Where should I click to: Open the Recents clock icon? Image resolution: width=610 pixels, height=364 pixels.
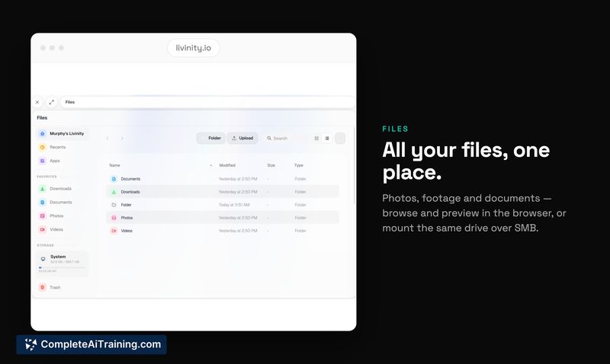tap(43, 147)
